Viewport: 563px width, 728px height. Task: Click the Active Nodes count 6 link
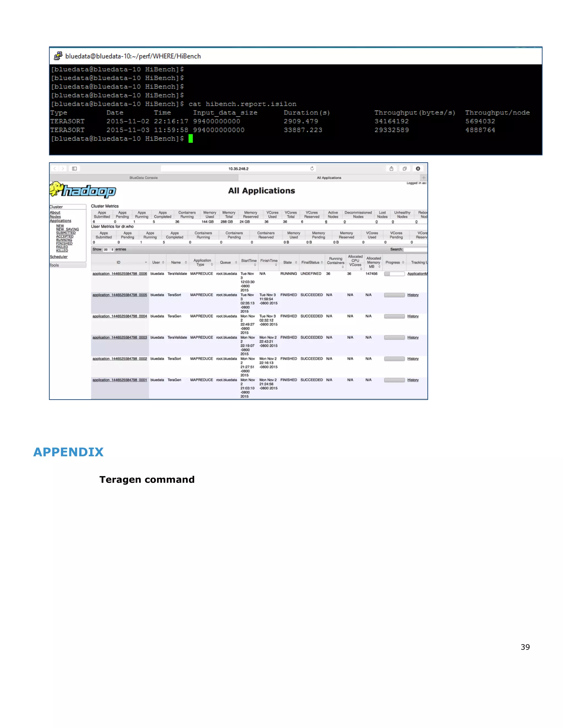326,222
